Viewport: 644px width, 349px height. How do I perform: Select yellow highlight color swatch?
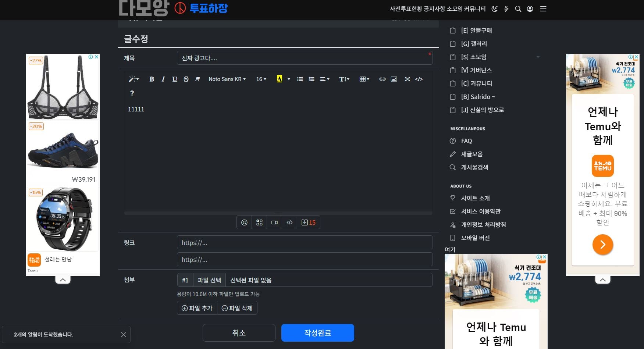click(280, 79)
